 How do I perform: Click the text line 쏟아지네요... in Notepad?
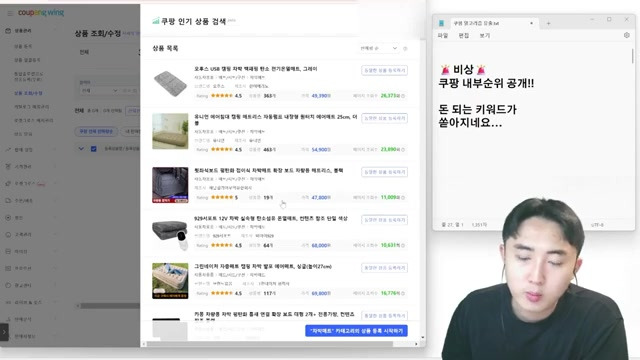pos(470,122)
